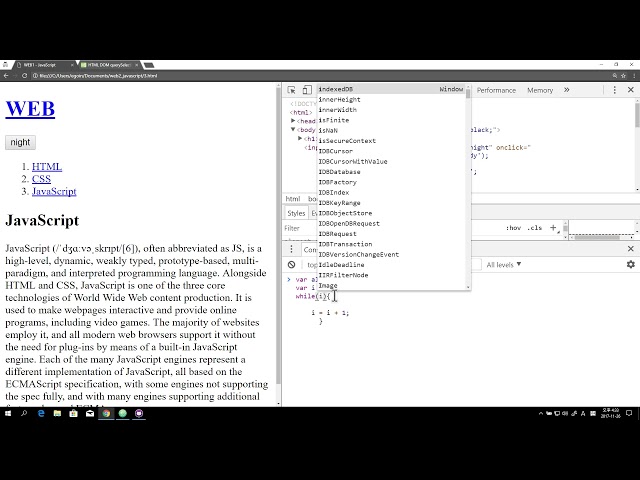The height and width of the screenshot is (480, 640).
Task: Choose indexedDB from the autocomplete list
Action: point(391,89)
